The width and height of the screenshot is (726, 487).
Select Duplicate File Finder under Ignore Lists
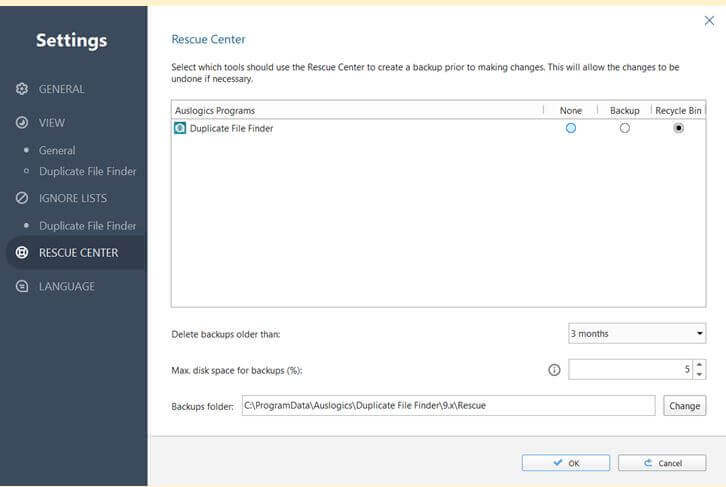[88, 226]
